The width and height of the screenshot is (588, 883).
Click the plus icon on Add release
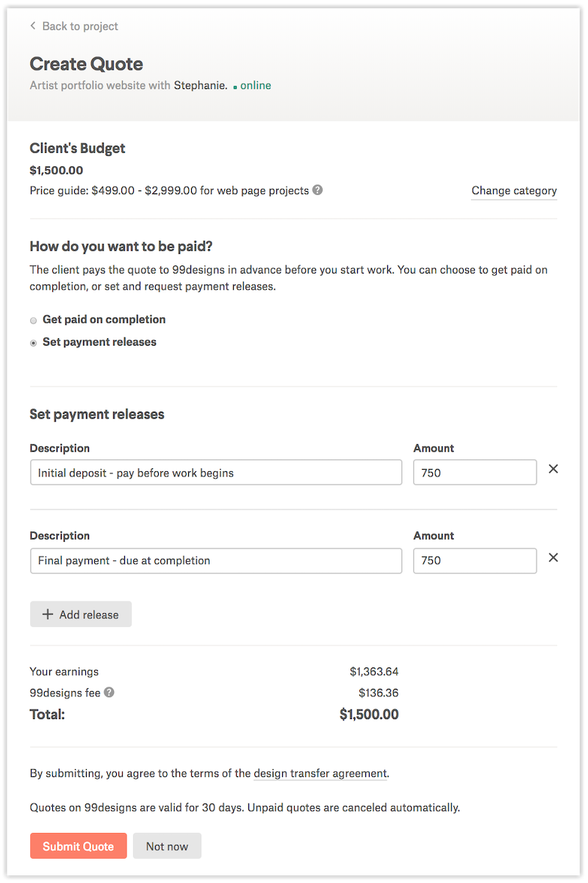pos(48,615)
